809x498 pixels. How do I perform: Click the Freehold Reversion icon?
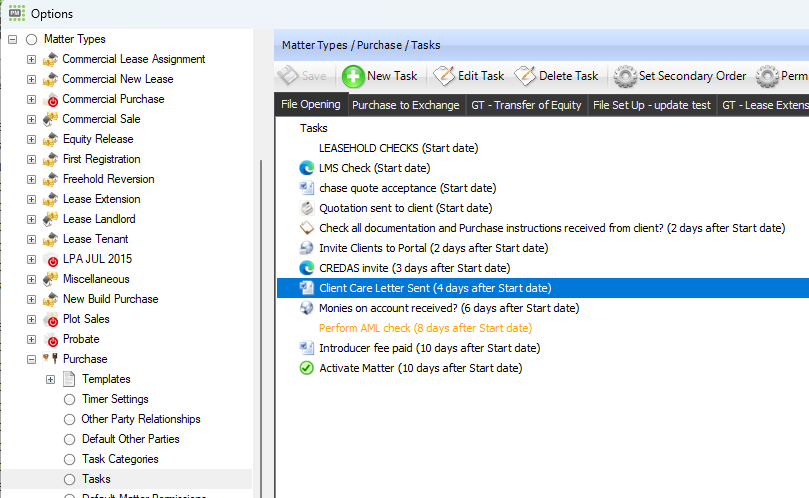coord(50,180)
